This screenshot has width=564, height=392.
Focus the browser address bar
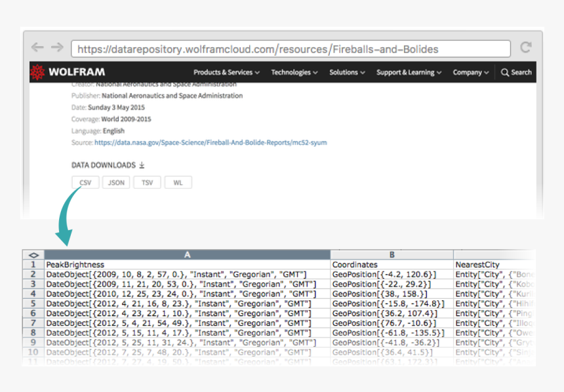coord(291,49)
